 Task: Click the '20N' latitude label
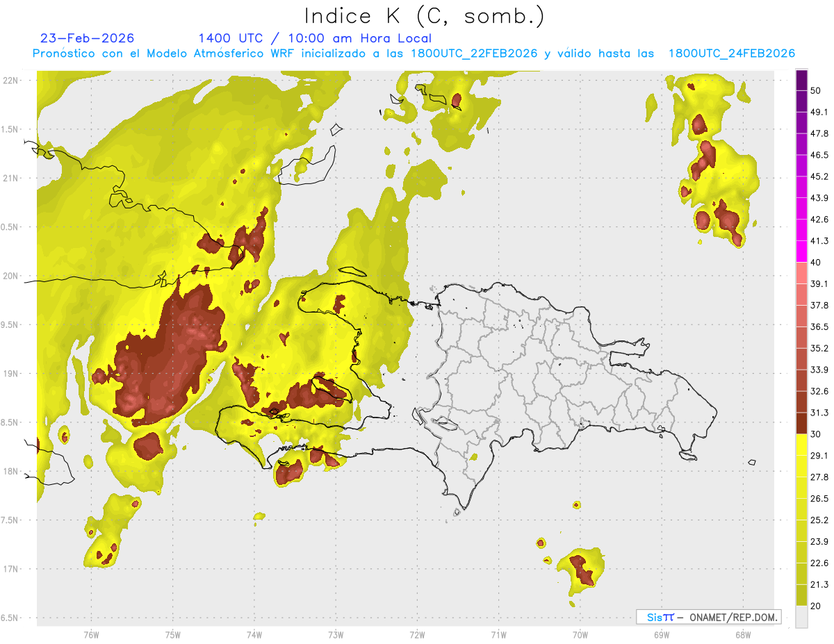10,276
